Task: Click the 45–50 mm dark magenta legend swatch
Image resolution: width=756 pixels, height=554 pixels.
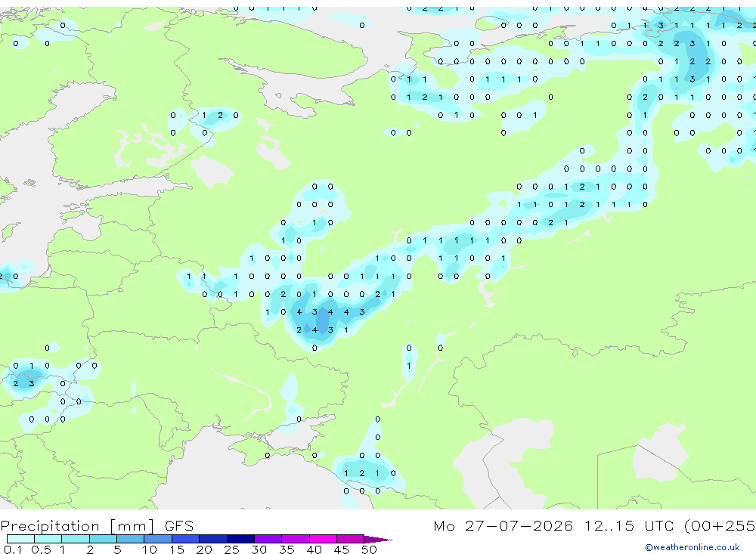Action: 350,539
